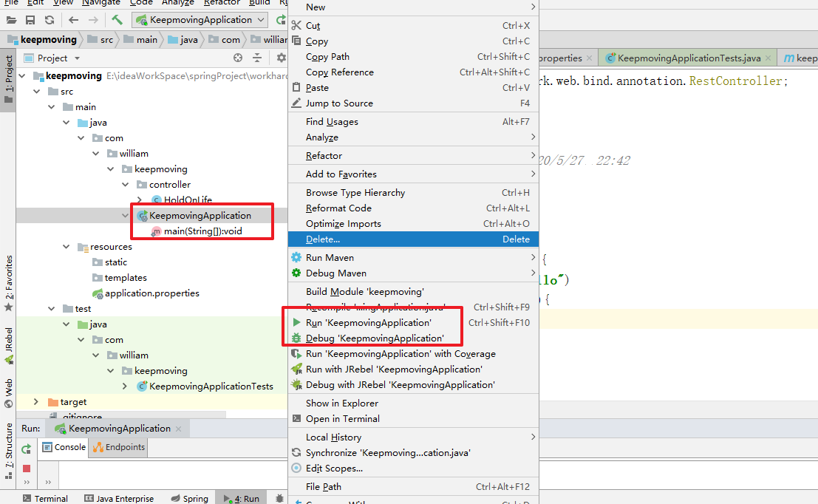818x504 pixels.
Task: Toggle the Web side tool button
Action: (x=8, y=394)
